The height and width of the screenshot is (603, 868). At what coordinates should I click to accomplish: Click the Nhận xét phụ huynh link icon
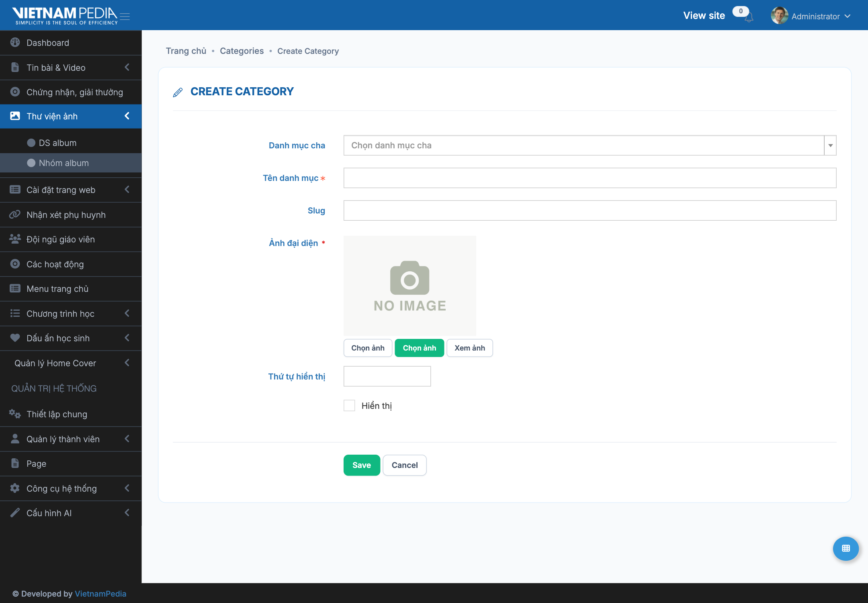[x=15, y=215]
